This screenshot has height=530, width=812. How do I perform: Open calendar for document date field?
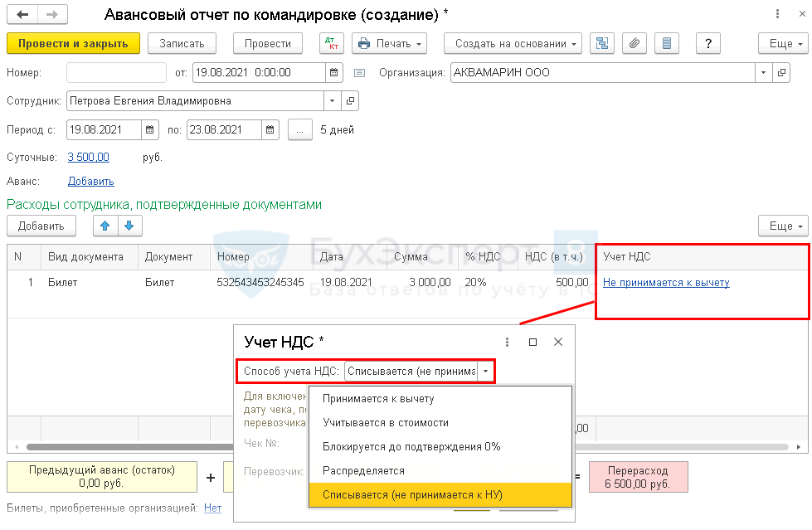point(334,73)
